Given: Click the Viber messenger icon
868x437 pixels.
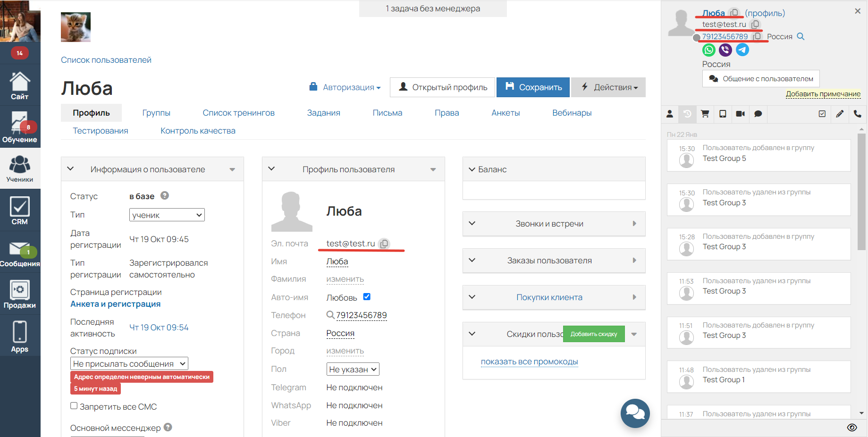Looking at the screenshot, I should coord(725,50).
